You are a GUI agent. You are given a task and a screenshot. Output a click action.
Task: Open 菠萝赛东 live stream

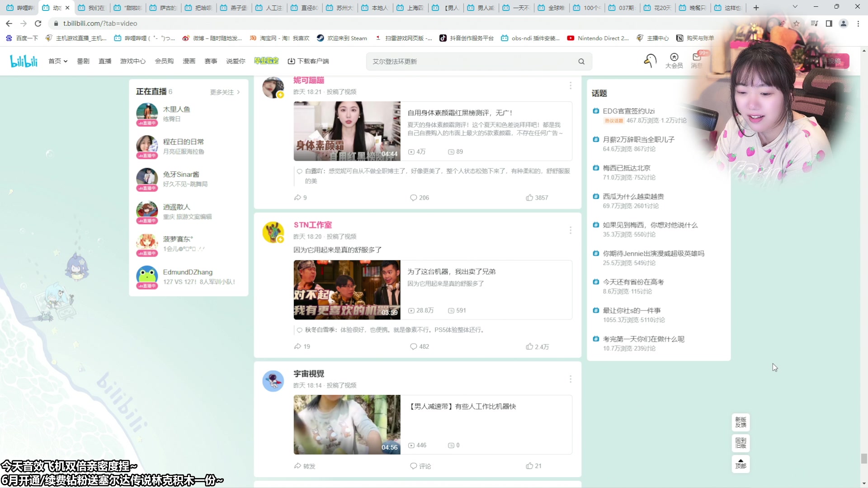189,244
